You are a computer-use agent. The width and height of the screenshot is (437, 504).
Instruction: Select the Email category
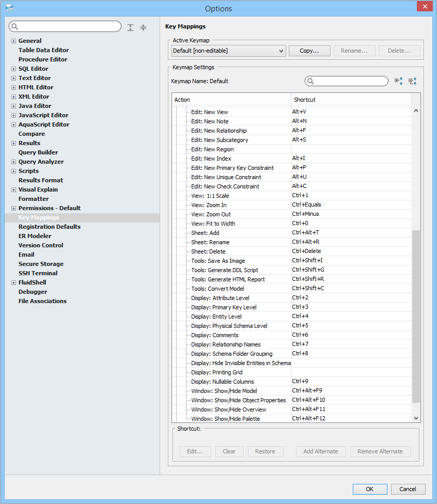click(x=26, y=255)
